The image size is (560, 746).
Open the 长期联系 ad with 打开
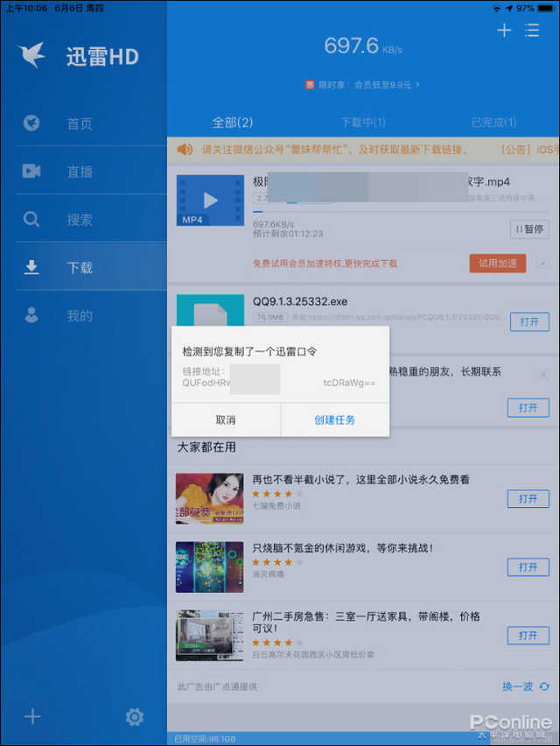pyautogui.click(x=528, y=408)
